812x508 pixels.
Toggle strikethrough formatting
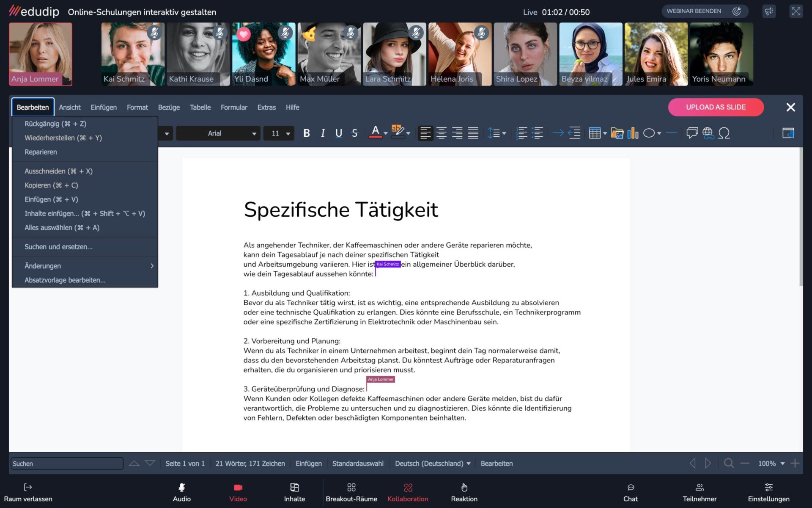pos(354,133)
